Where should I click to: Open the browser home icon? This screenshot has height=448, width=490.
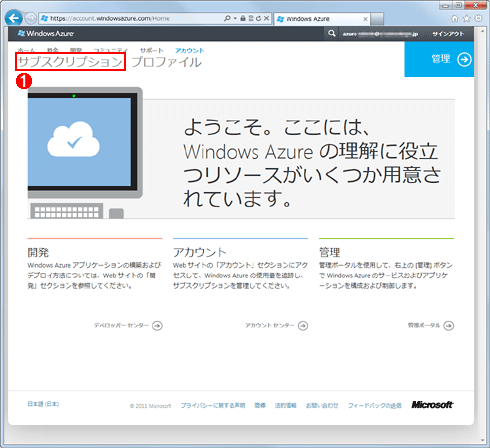point(454,19)
